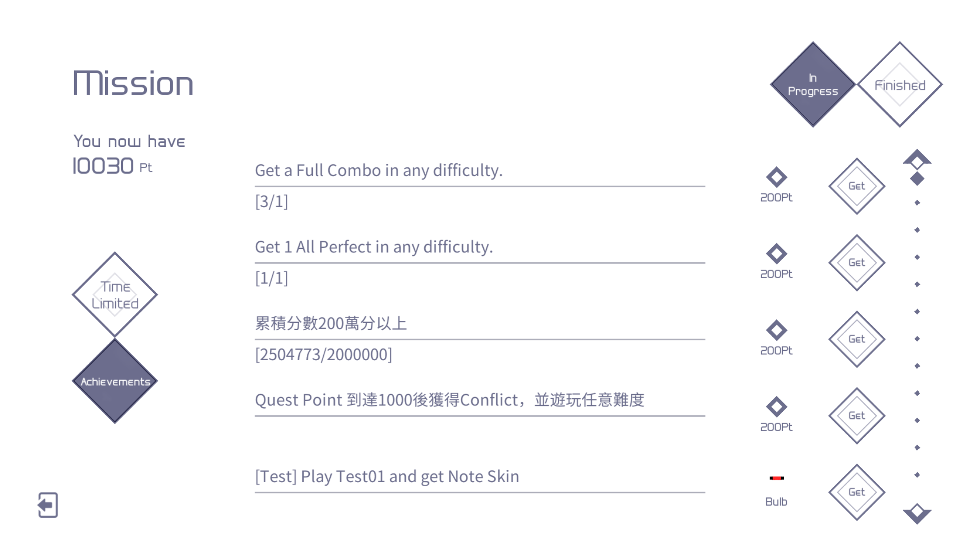This screenshot has height=551, width=980.
Task: Switch to the Finished missions filter
Action: (900, 84)
